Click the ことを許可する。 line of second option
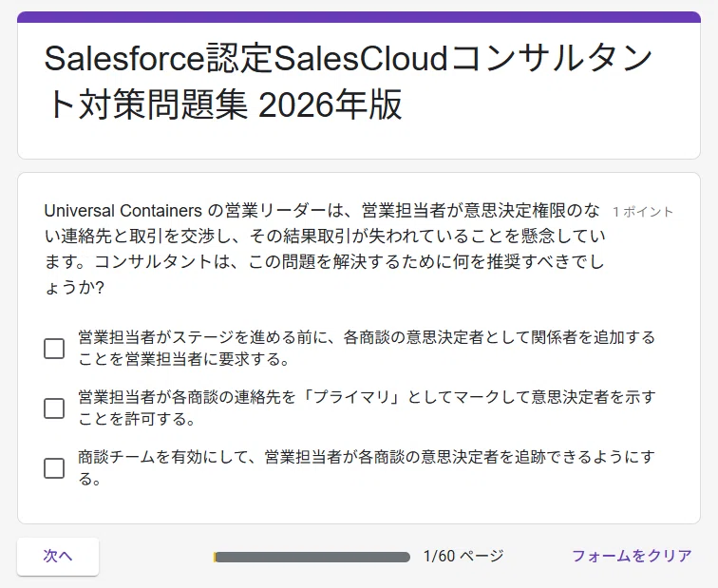The height and width of the screenshot is (588, 718). [x=137, y=419]
